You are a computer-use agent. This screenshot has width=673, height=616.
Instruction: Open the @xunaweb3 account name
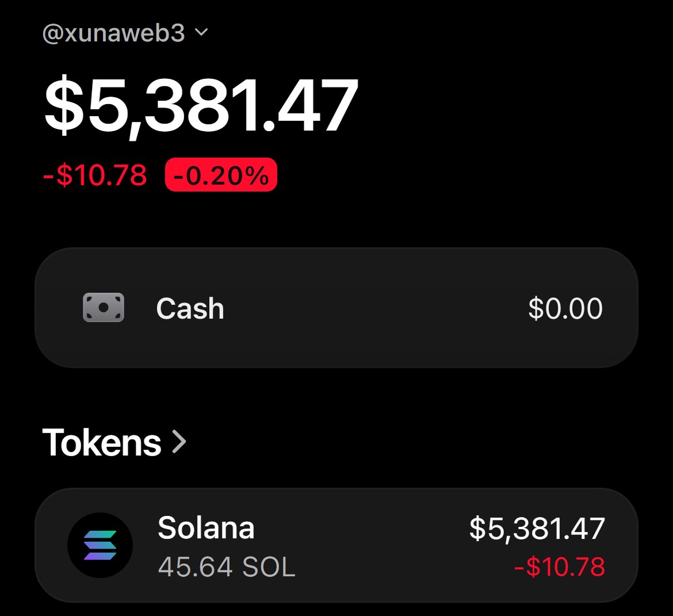point(114,33)
